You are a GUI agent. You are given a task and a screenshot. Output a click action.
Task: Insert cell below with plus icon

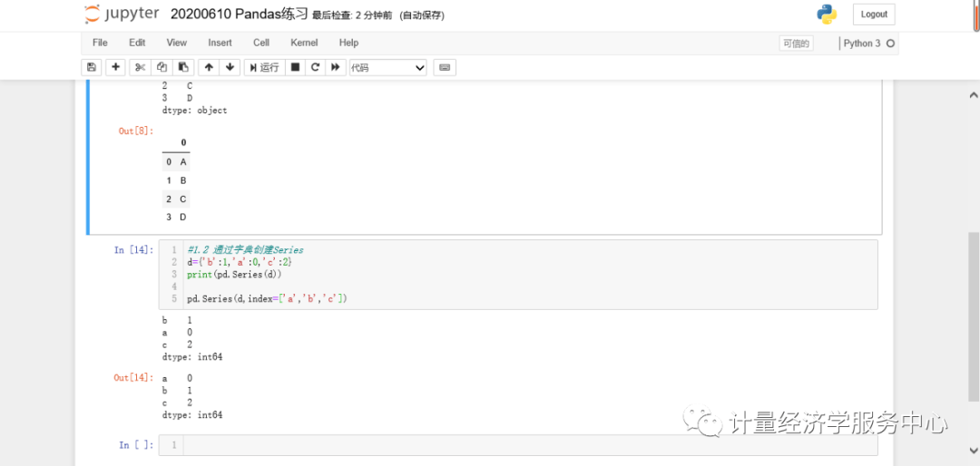tap(115, 67)
